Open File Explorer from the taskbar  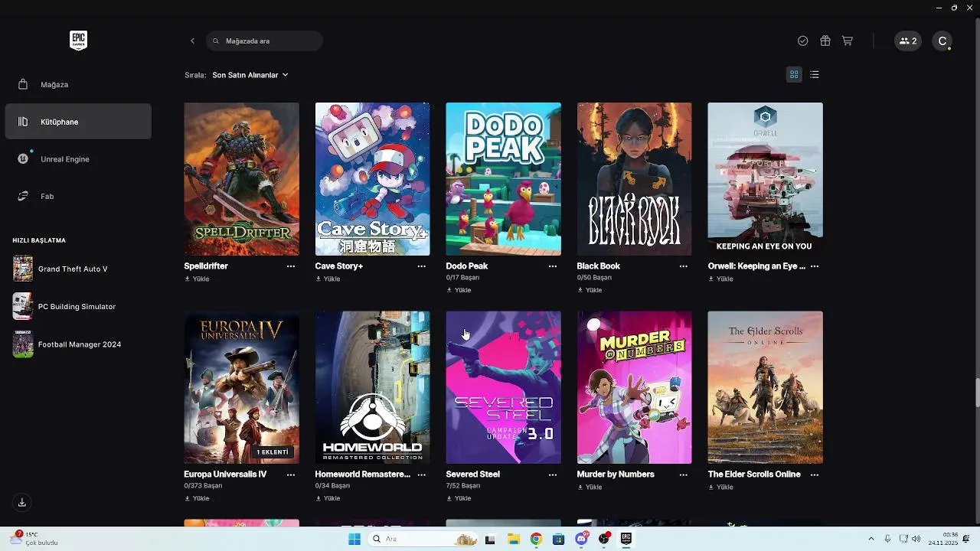point(513,539)
